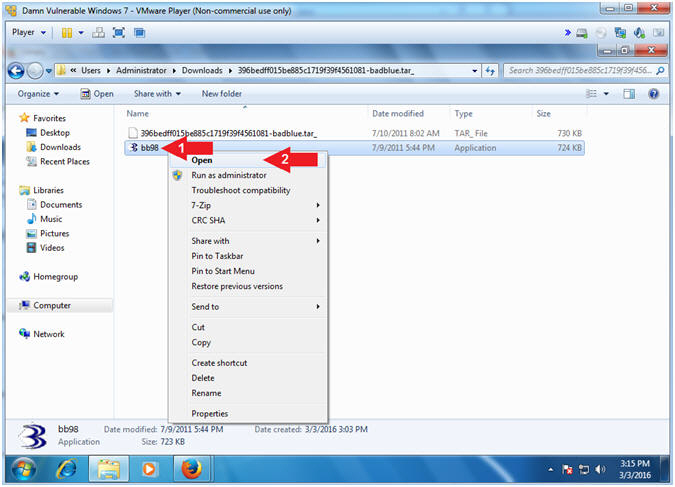Click the volume speaker tray icon
Image resolution: width=675 pixels, height=487 pixels.
pos(600,470)
